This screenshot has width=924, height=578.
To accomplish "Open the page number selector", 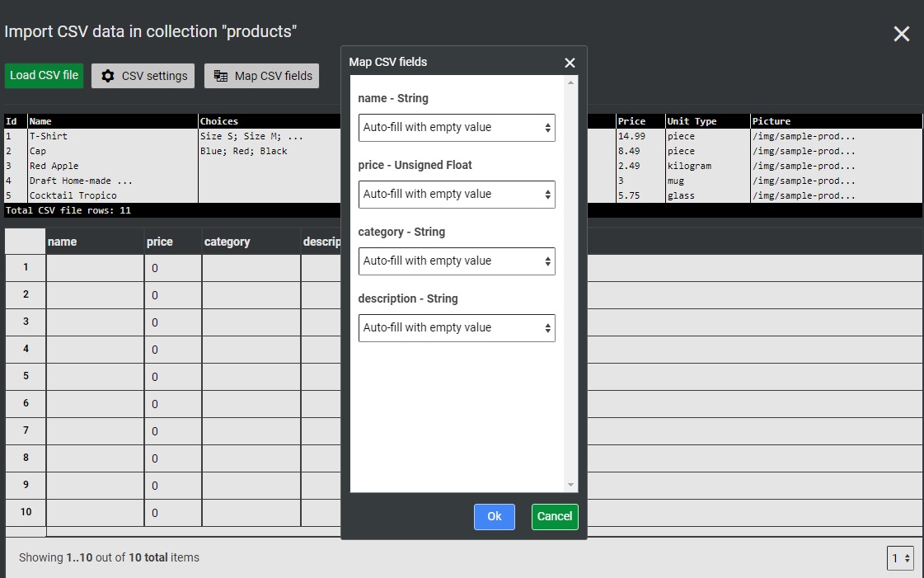I will coord(900,558).
